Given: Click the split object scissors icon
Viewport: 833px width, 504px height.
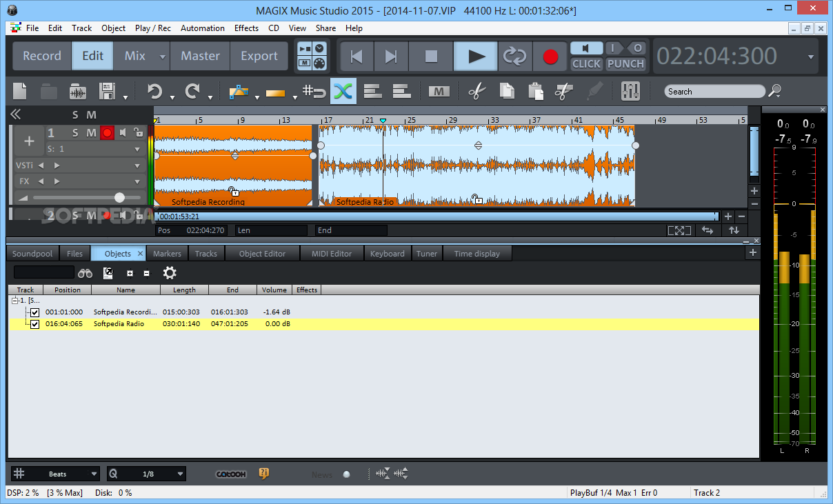Looking at the screenshot, I should tap(564, 91).
